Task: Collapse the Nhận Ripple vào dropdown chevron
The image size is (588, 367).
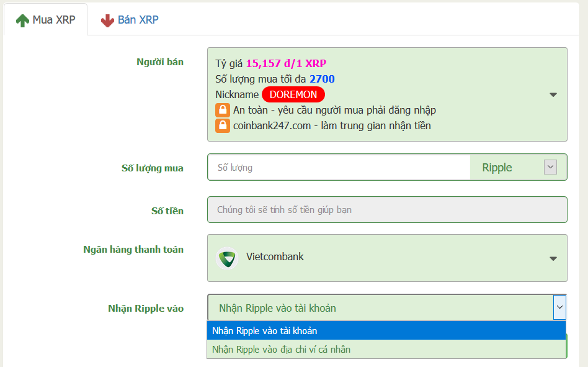Action: pyautogui.click(x=559, y=307)
